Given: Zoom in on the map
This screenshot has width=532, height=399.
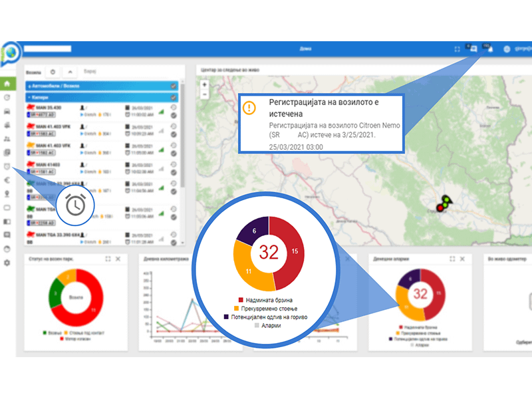Looking at the screenshot, I should pyautogui.click(x=204, y=84).
